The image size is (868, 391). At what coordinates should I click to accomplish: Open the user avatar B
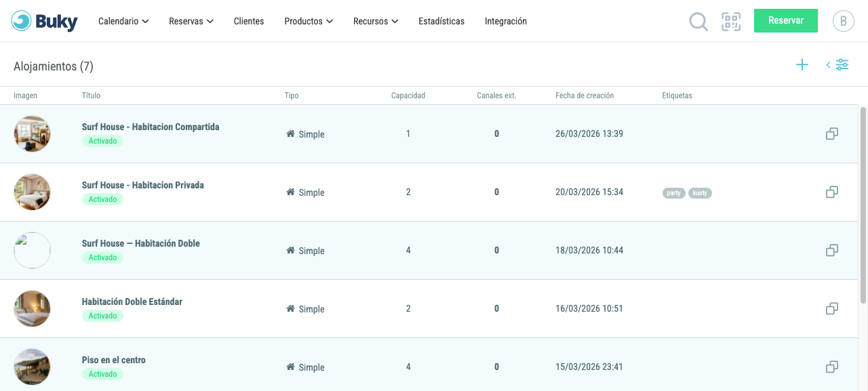pyautogui.click(x=844, y=21)
